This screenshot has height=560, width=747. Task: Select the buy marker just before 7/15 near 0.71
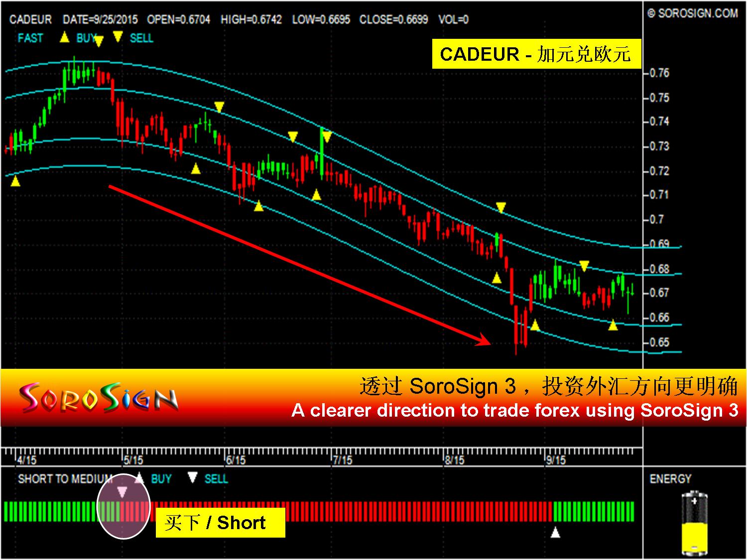point(316,195)
